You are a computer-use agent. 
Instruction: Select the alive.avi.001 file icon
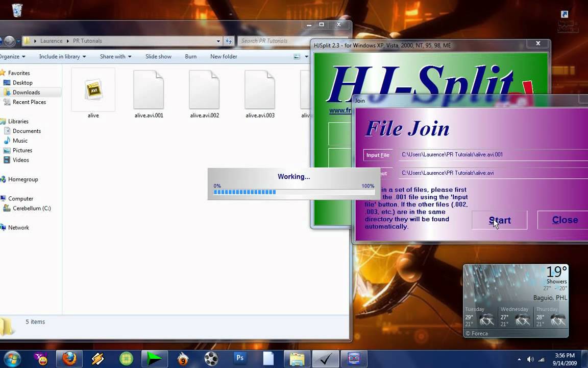[149, 90]
